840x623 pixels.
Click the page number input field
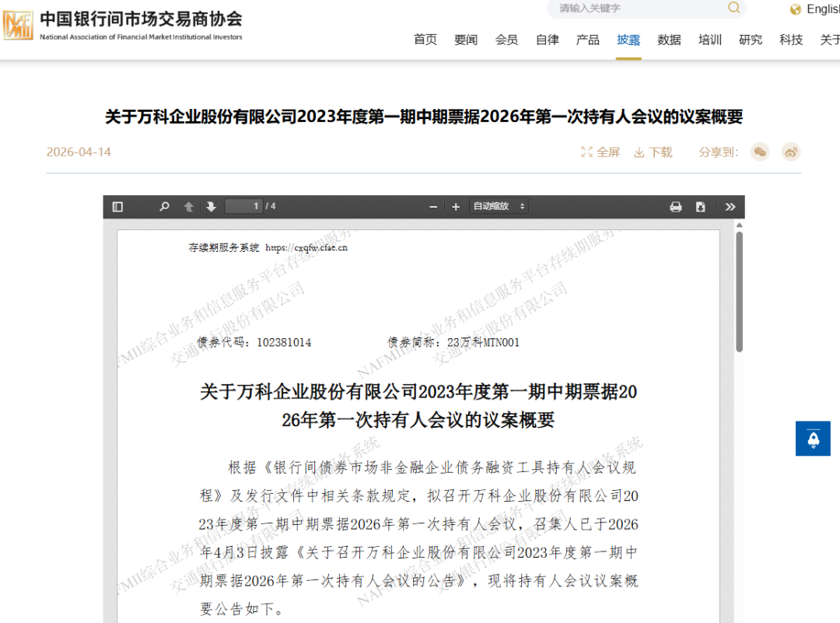(243, 206)
